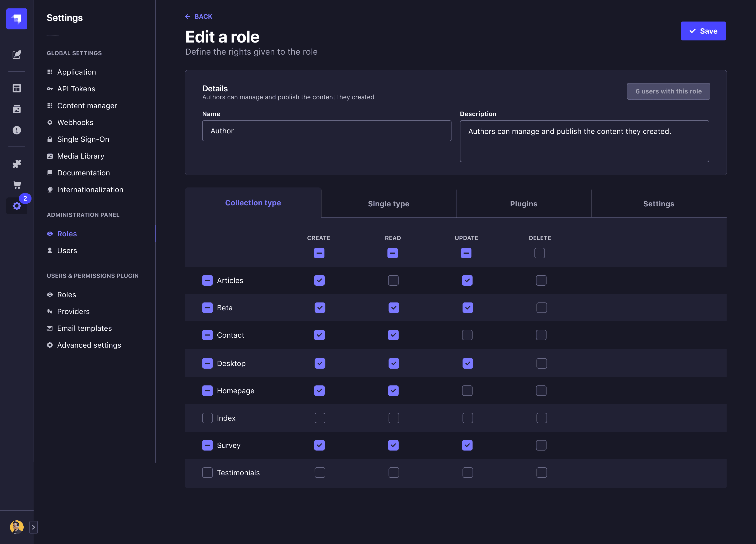
Task: Open the Media Library sidebar icon
Action: coord(17,109)
